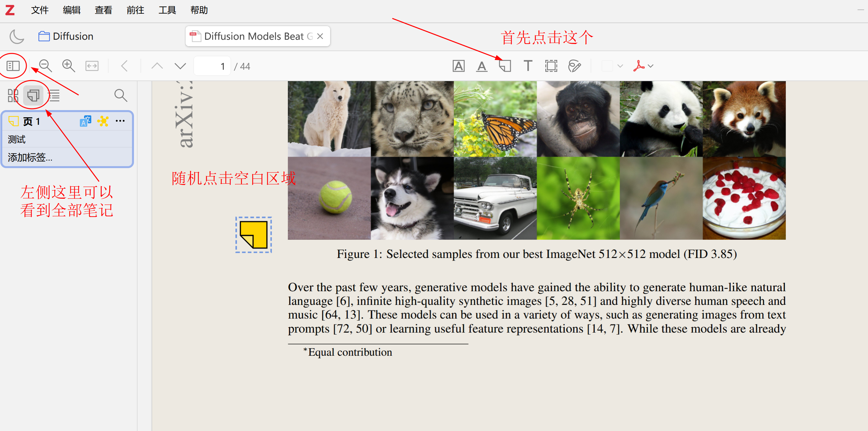This screenshot has height=431, width=868.
Task: Click the spider sample image
Action: (578, 198)
